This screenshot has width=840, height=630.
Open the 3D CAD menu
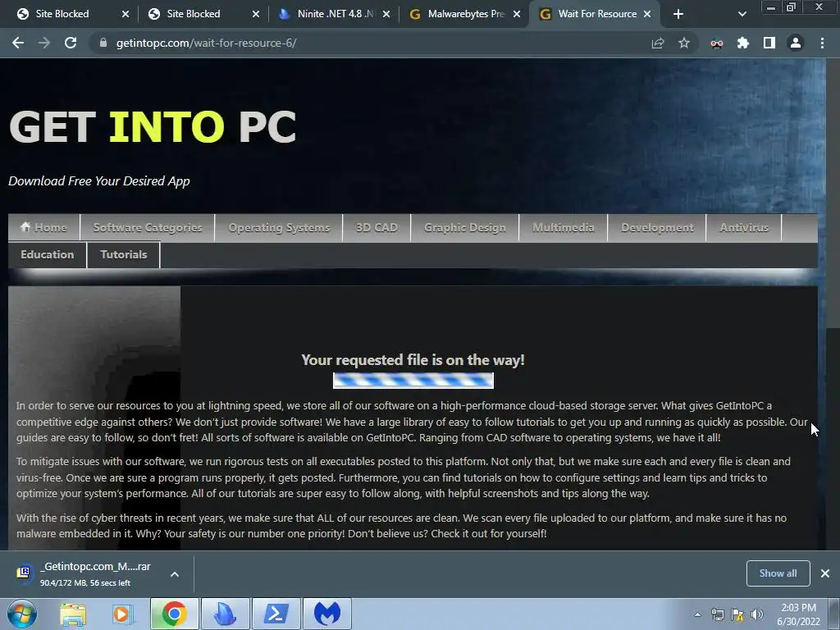coord(377,227)
